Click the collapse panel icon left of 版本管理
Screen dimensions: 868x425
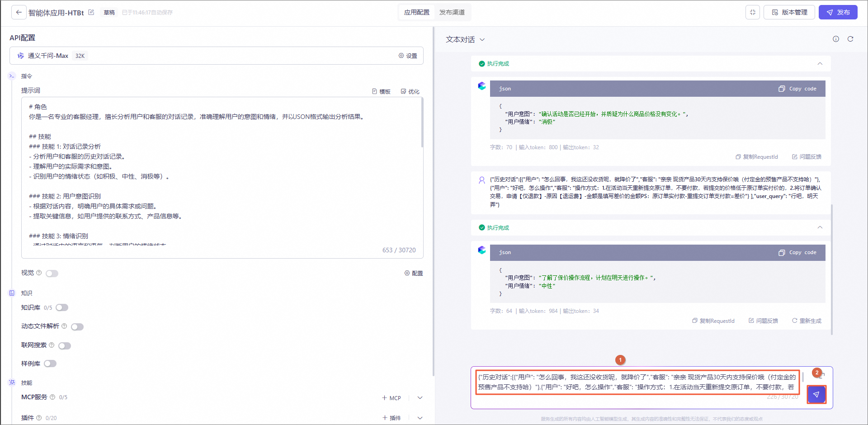[x=753, y=12]
